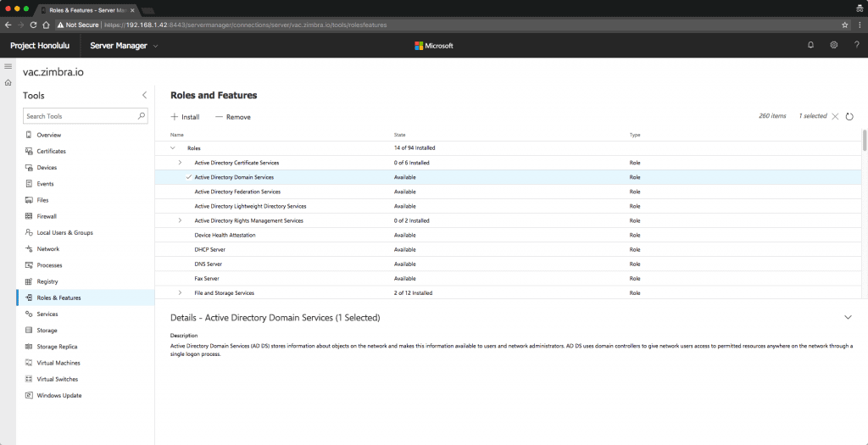The height and width of the screenshot is (445, 868).
Task: Click the Not Secure warning indicator
Action: point(78,25)
